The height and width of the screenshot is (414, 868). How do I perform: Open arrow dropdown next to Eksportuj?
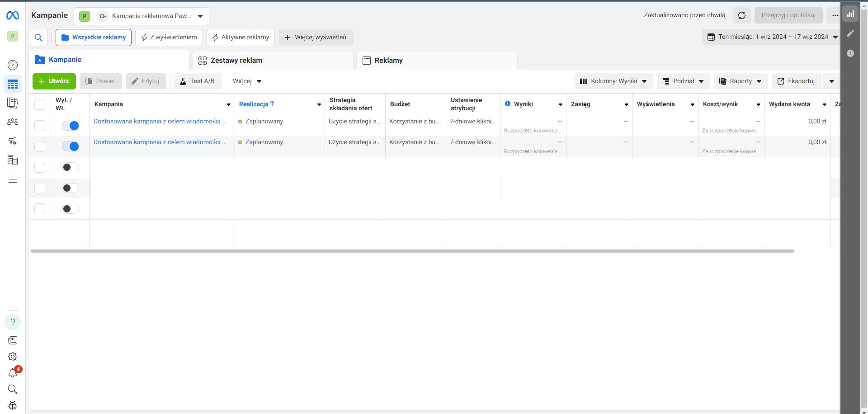coord(831,81)
